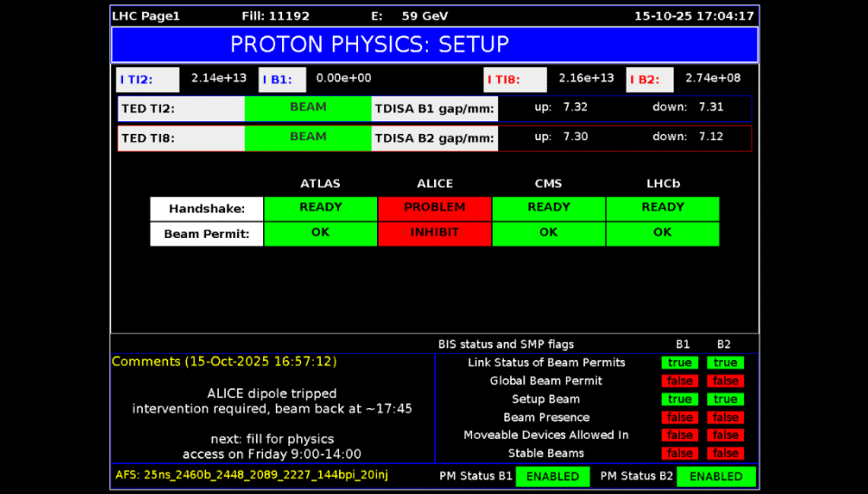Select the I TI2 intensity label
Image resolution: width=868 pixels, height=494 pixels.
point(147,80)
